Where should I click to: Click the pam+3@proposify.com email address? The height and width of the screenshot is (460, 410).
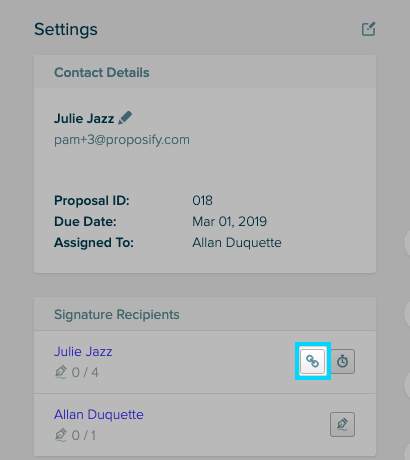(x=122, y=140)
